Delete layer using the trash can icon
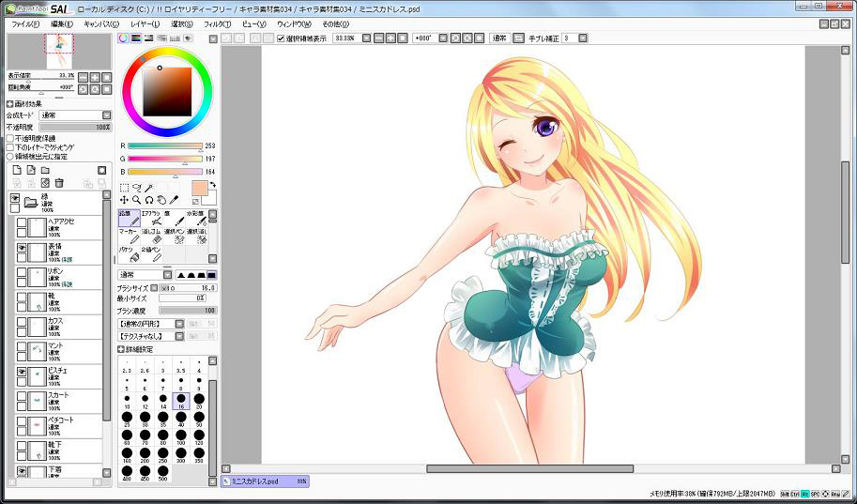 click(59, 183)
